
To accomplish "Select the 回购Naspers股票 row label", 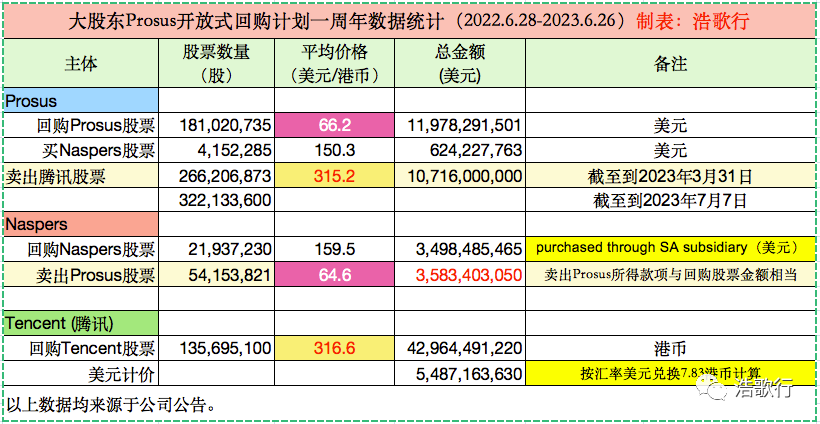I will coord(81,248).
